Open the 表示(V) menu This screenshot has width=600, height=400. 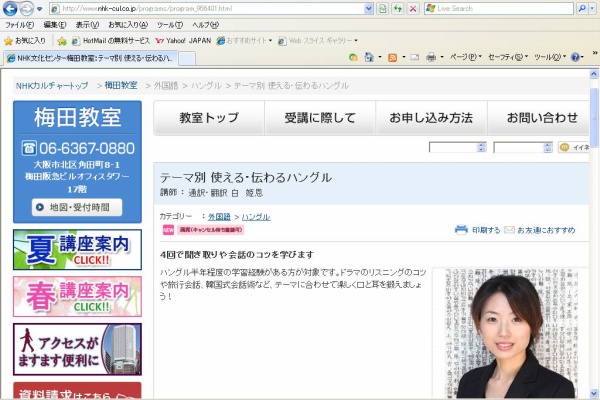87,24
